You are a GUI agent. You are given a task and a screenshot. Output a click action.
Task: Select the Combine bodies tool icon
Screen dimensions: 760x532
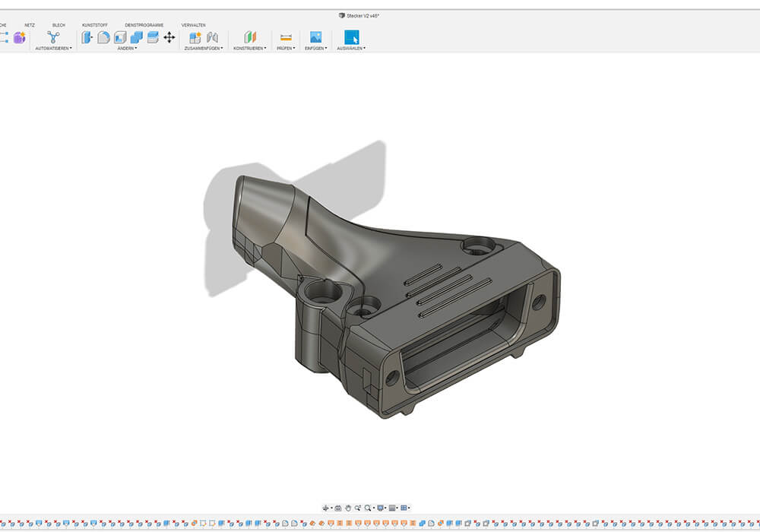[136, 37]
